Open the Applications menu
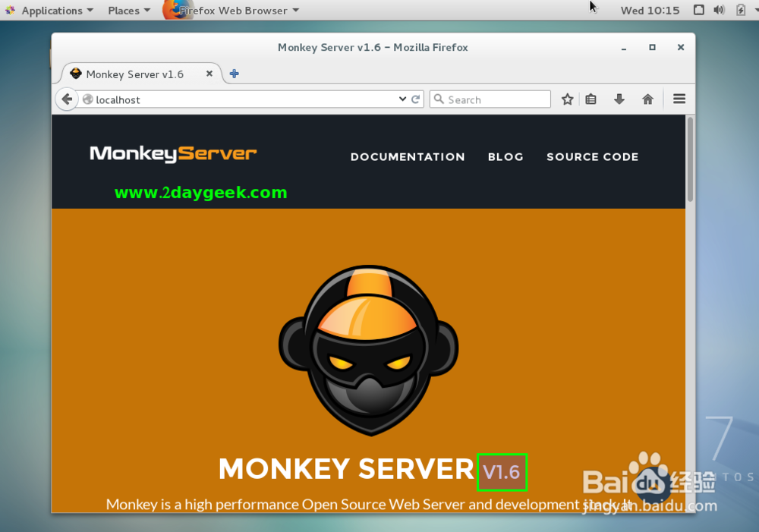 (57, 10)
